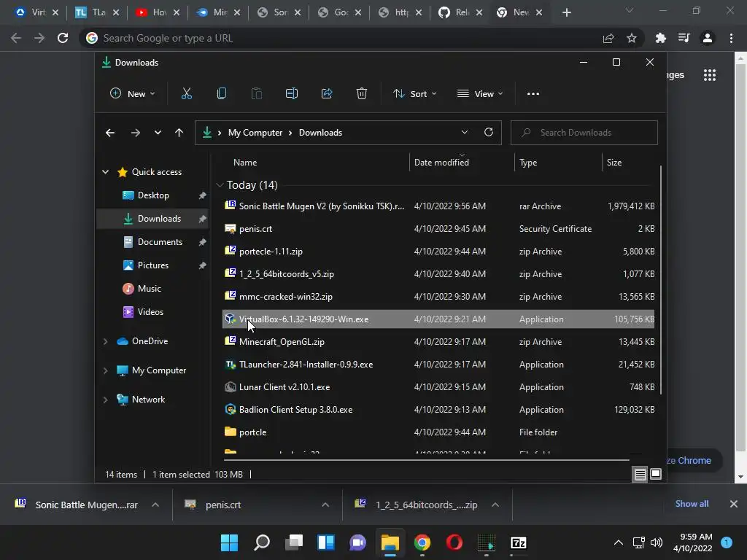747x560 pixels.
Task: Expand address bar previous locations dropdown
Action: [x=465, y=133]
